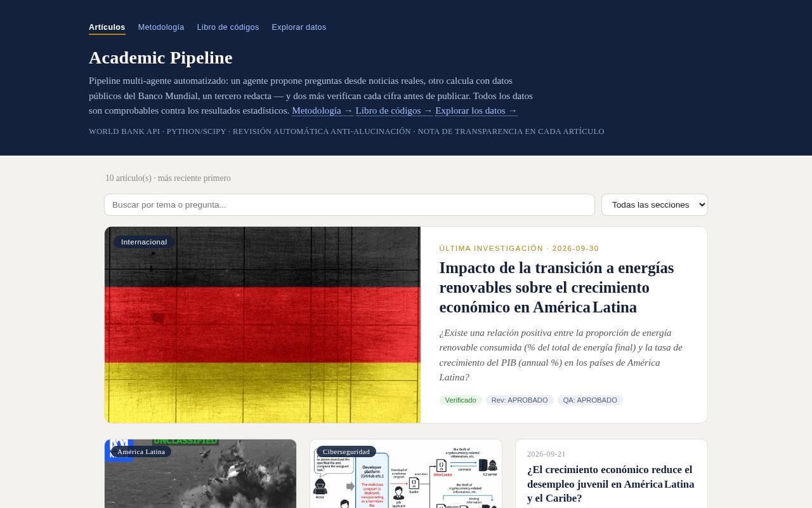Click the QA: APROBADO status badge
Viewport: 812px width, 508px height.
[590, 400]
